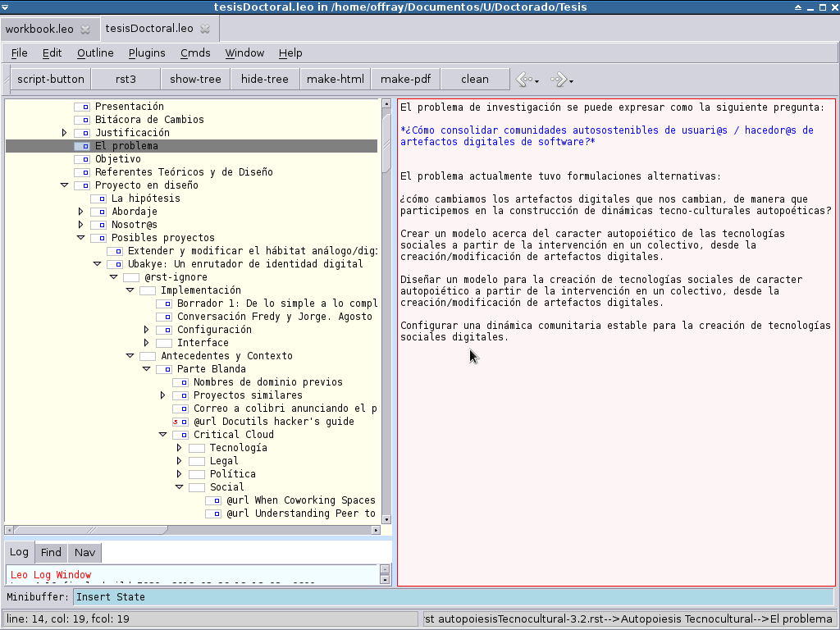Screen dimensions: 840x630
Task: Click the outline horizontal scrollbar handle
Action: point(90,530)
